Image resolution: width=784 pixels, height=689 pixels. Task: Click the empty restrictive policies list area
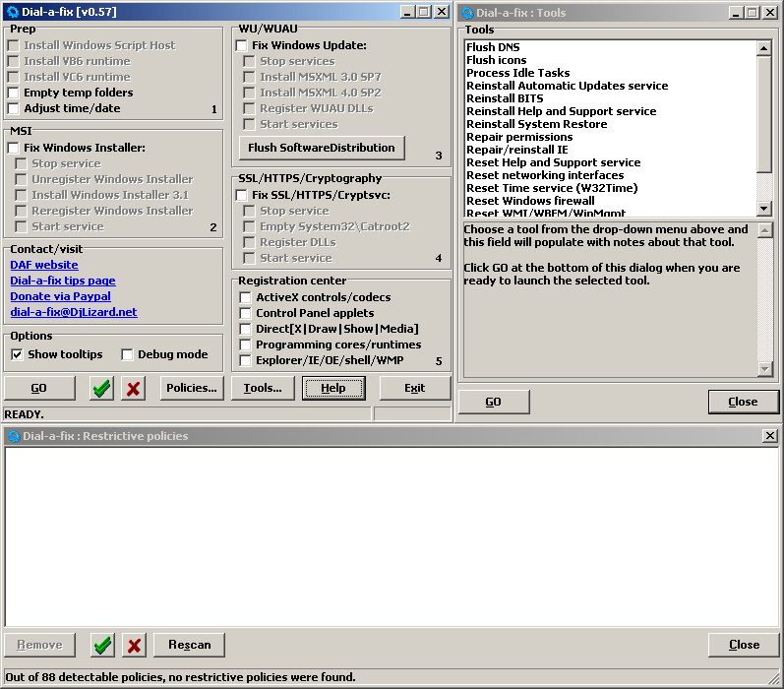(x=392, y=536)
